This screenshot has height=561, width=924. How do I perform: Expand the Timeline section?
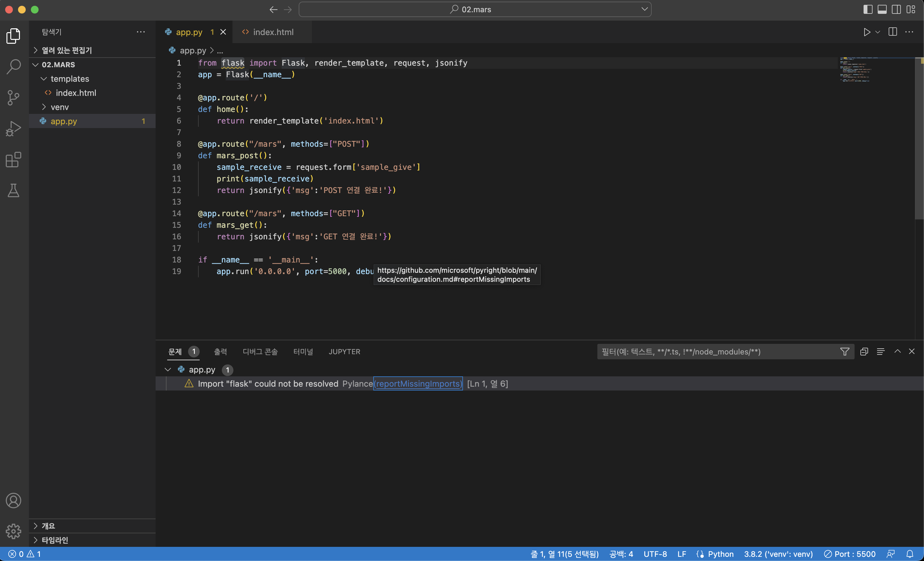tap(92, 540)
